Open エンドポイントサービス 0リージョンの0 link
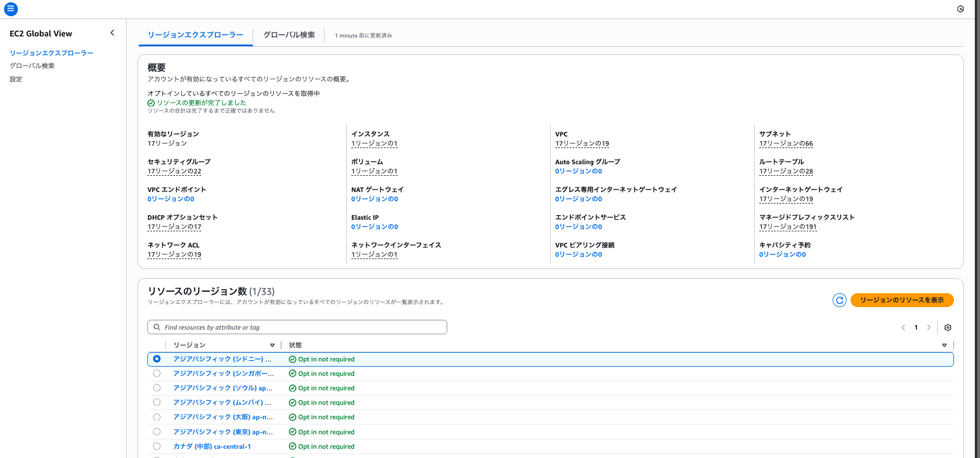This screenshot has height=458, width=980. [x=578, y=227]
